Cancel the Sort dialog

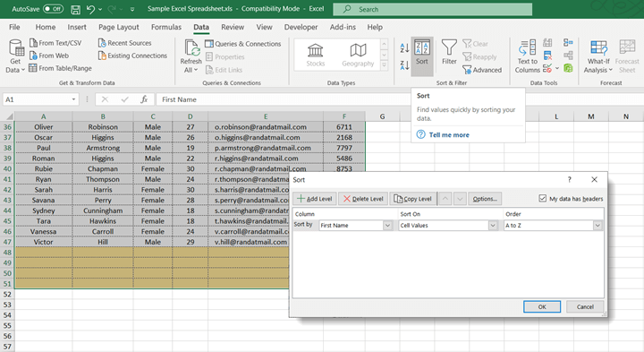[x=585, y=306]
